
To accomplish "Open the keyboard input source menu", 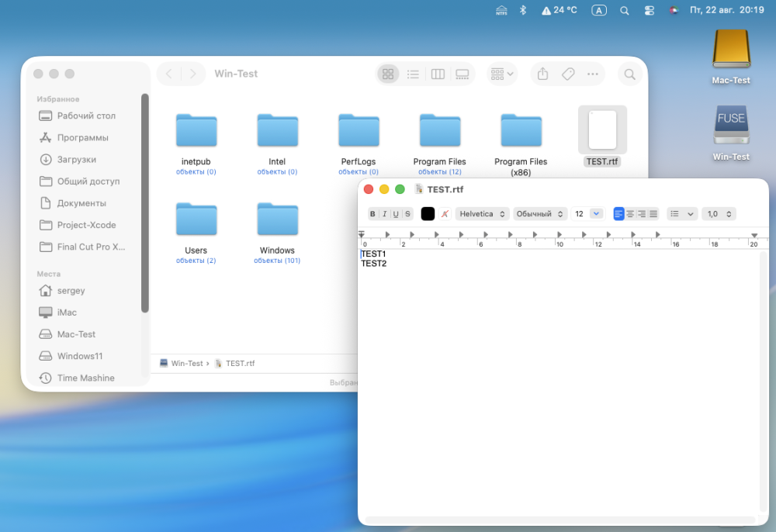I will 599,10.
